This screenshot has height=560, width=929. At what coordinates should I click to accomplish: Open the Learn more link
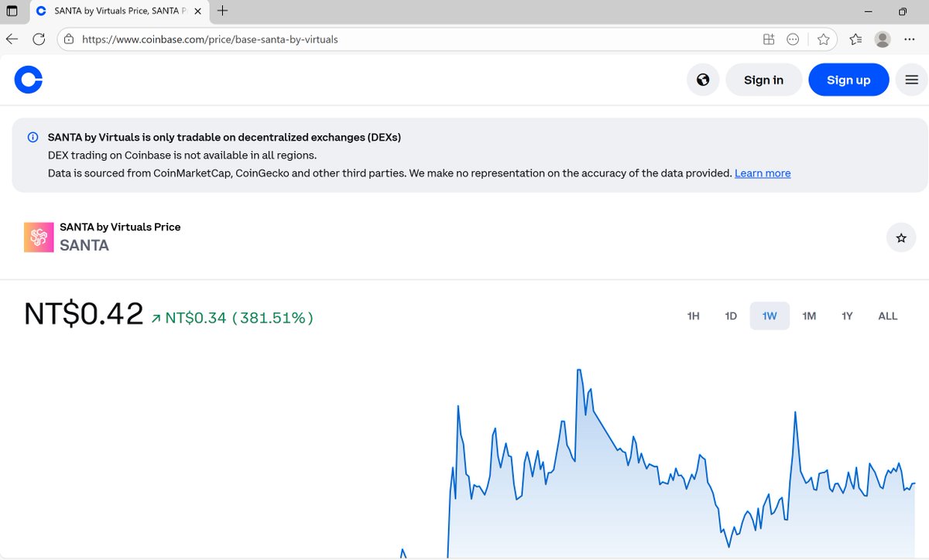pyautogui.click(x=763, y=173)
